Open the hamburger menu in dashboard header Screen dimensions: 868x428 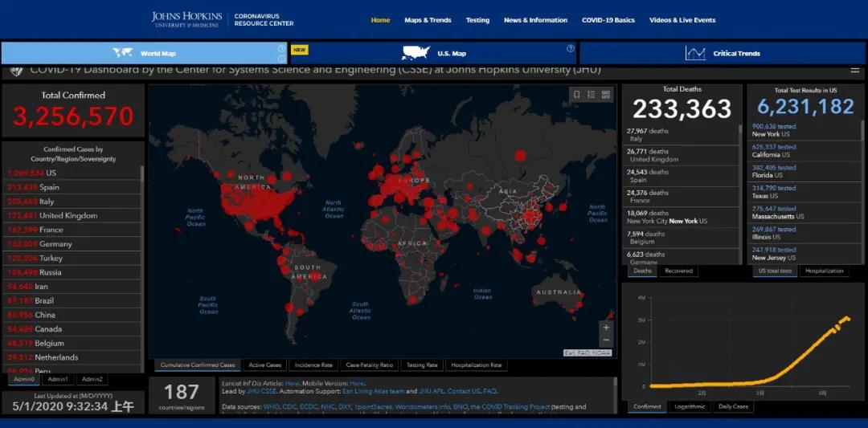pos(15,71)
